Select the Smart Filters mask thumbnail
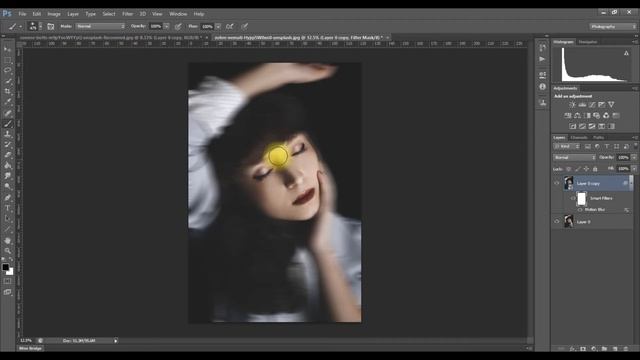 click(x=582, y=198)
